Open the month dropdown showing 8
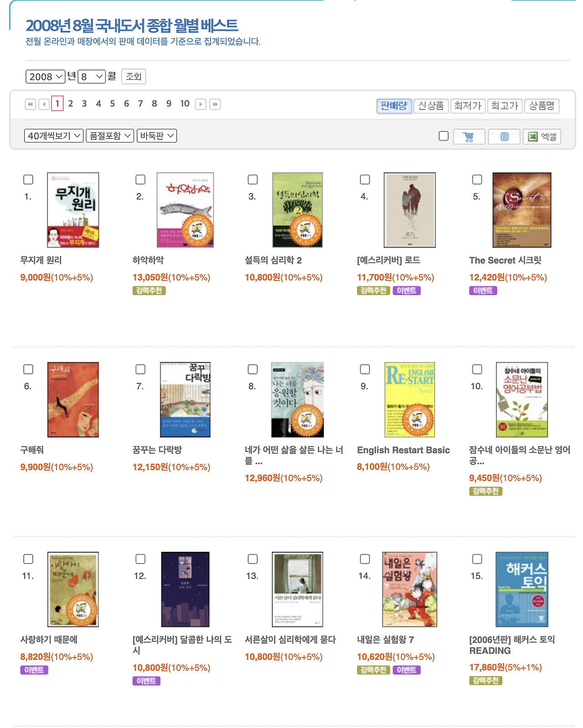The width and height of the screenshot is (583, 728). [x=93, y=76]
